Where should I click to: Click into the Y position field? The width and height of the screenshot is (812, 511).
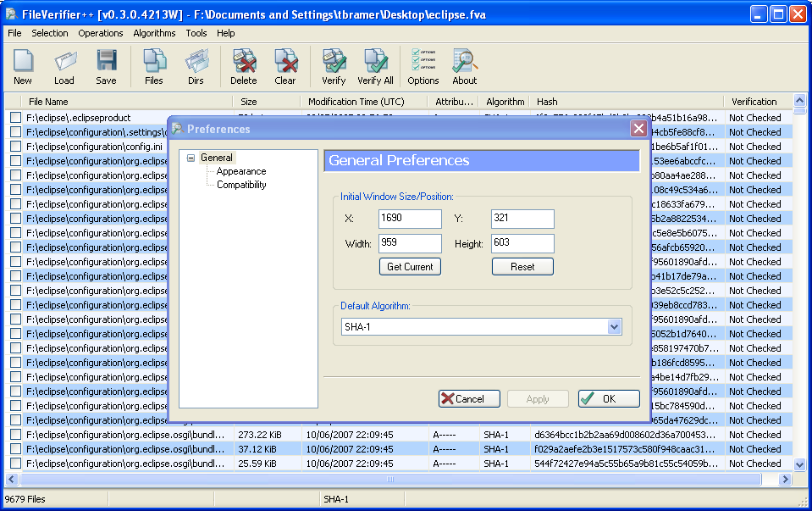tap(522, 219)
